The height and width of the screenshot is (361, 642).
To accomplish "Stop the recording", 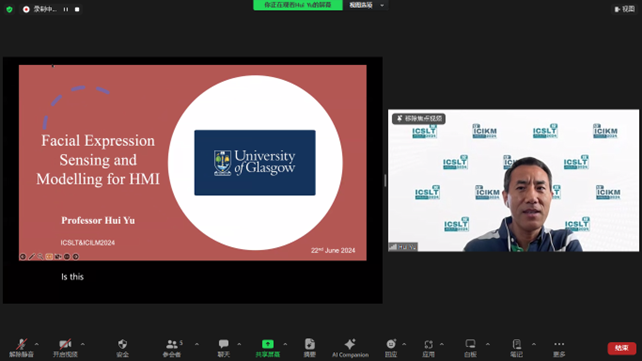I will [x=77, y=9].
